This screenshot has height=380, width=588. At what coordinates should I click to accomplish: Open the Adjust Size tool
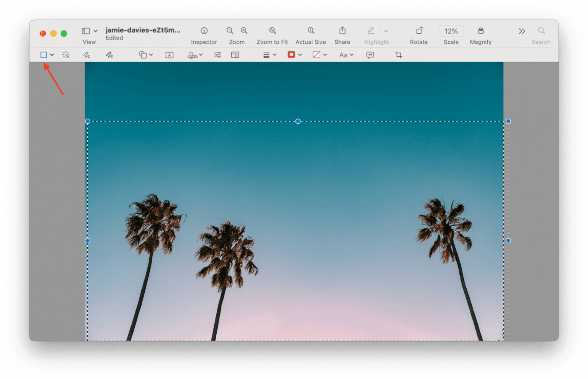[x=235, y=55]
